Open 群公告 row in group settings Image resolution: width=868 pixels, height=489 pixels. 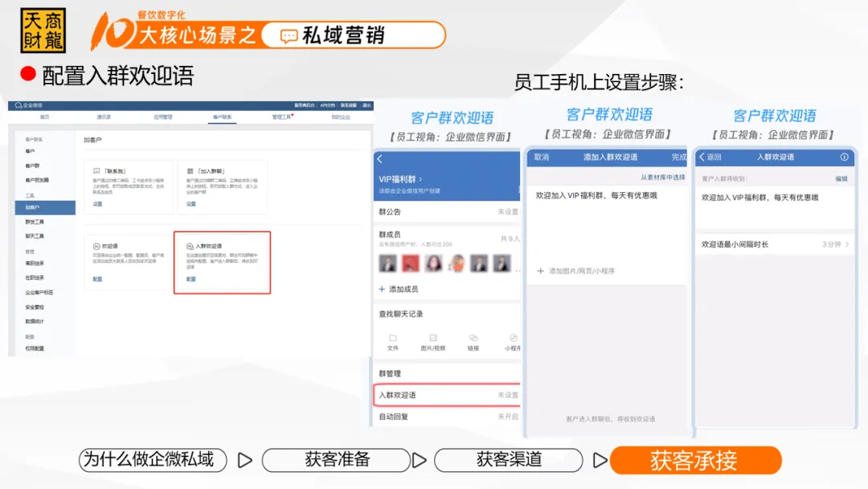click(448, 212)
